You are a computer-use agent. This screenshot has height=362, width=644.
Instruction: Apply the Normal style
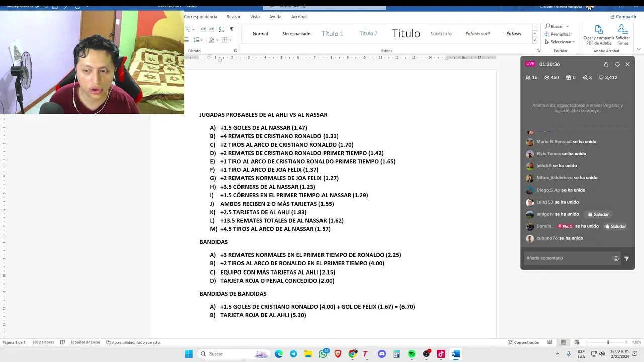click(x=260, y=34)
